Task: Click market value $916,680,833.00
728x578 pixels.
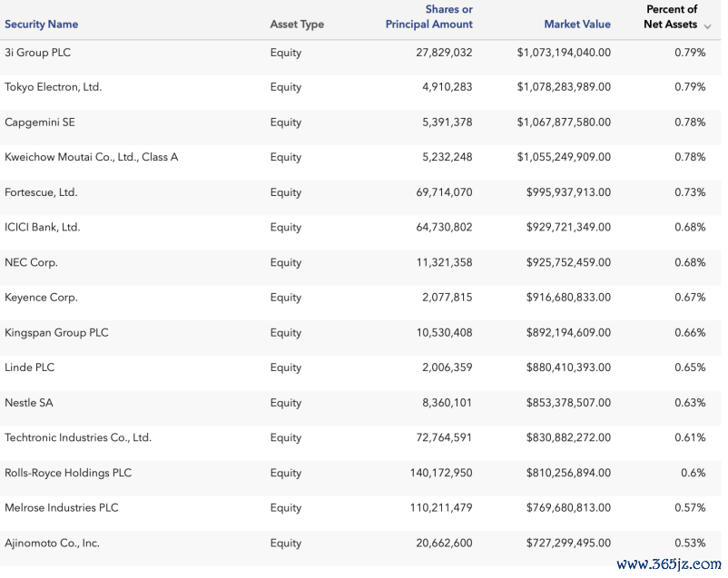Action: [x=568, y=298]
